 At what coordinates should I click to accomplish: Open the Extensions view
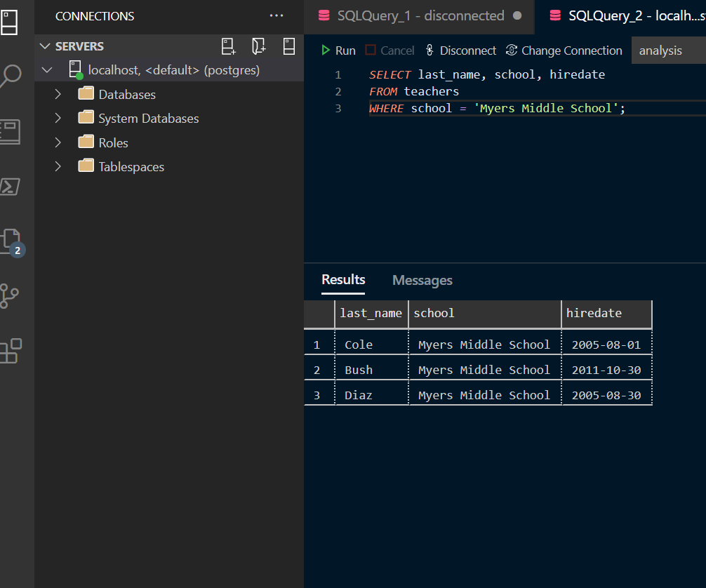(x=10, y=351)
